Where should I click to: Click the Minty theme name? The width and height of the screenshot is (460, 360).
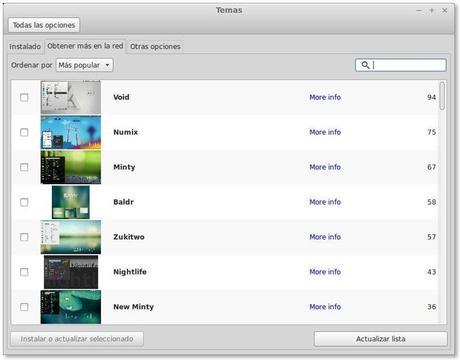coord(124,167)
